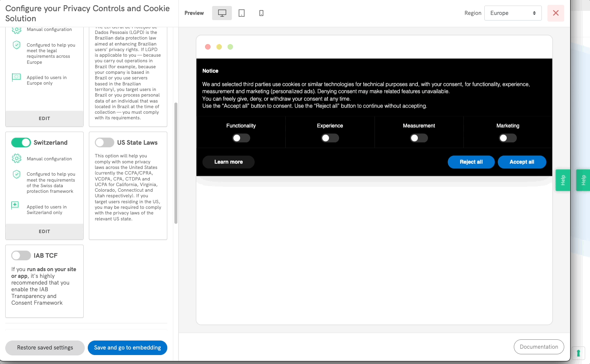Turn on Functionality cookie toggle
This screenshot has width=590, height=364.
(241, 138)
